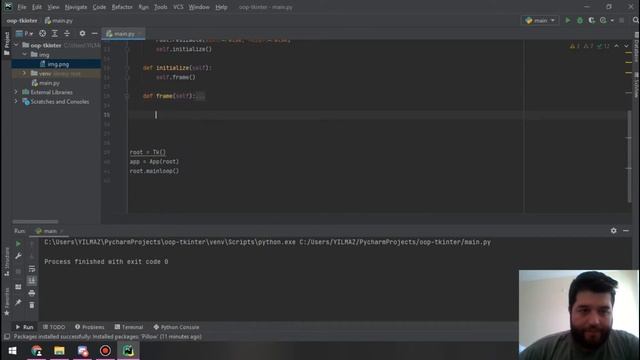
Task: Open Project view selector dropdown
Action: (24, 33)
